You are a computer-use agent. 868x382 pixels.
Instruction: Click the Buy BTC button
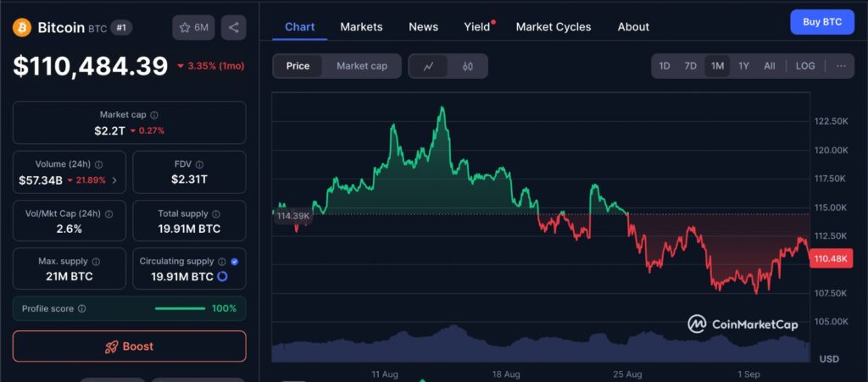click(822, 22)
